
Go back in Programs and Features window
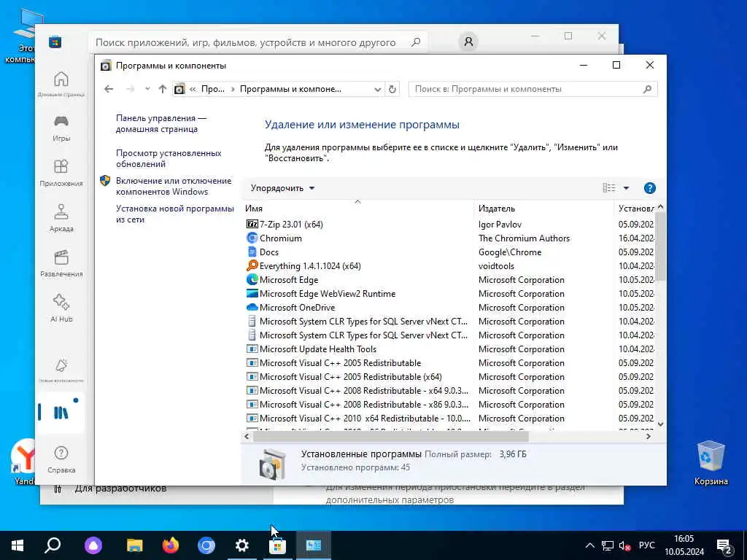109,89
